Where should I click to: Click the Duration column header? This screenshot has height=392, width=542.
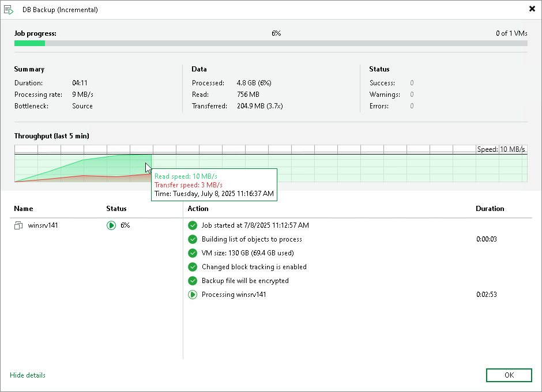490,209
